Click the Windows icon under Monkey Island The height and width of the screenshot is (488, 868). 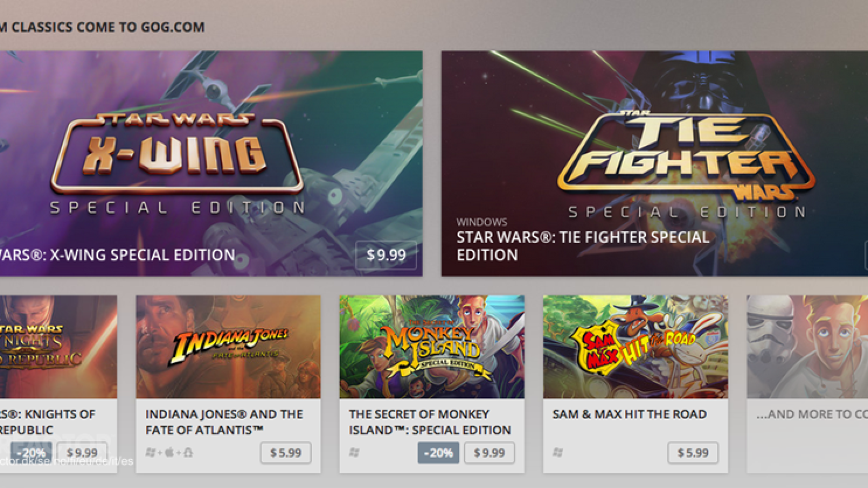point(354,452)
